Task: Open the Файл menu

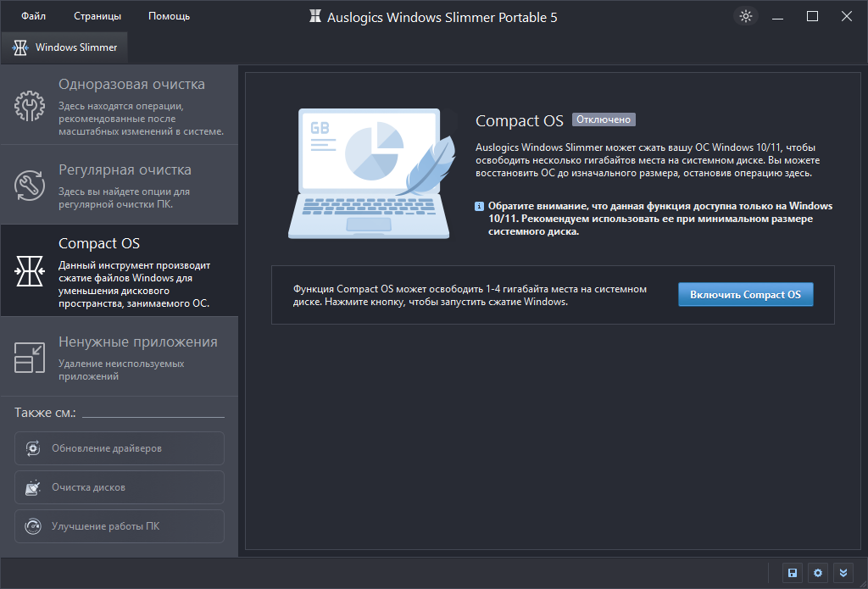Action: click(x=33, y=16)
